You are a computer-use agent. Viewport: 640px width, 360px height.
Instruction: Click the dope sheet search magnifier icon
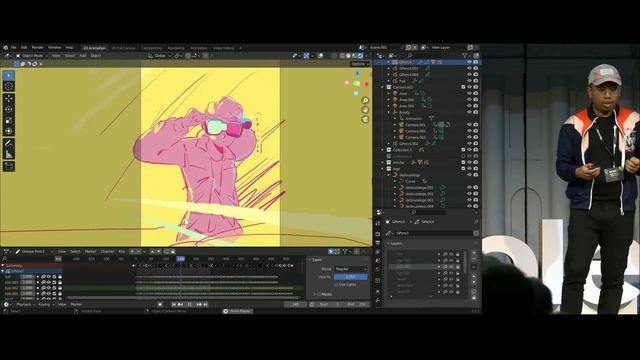pyautogui.click(x=5, y=259)
